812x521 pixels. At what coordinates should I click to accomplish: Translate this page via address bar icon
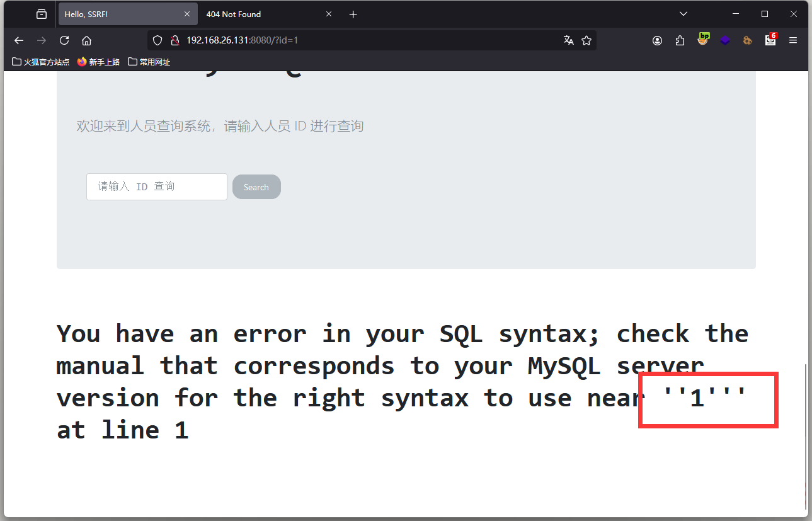click(569, 40)
